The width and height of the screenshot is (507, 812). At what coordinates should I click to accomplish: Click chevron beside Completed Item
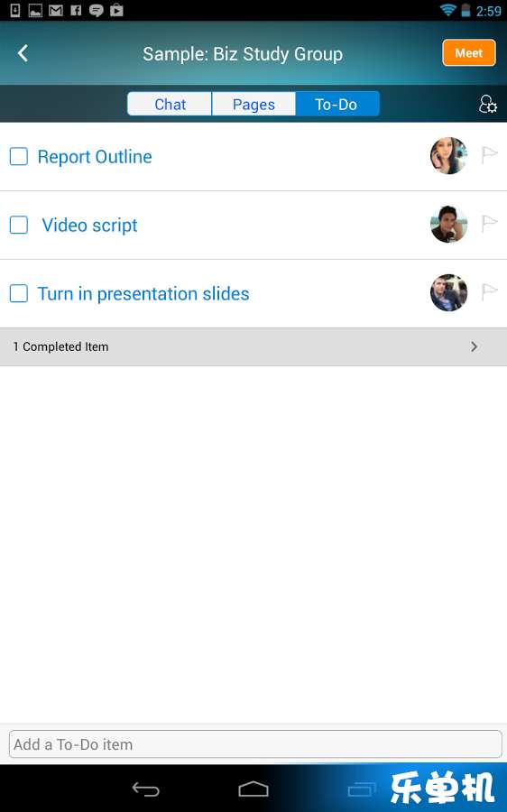click(474, 347)
